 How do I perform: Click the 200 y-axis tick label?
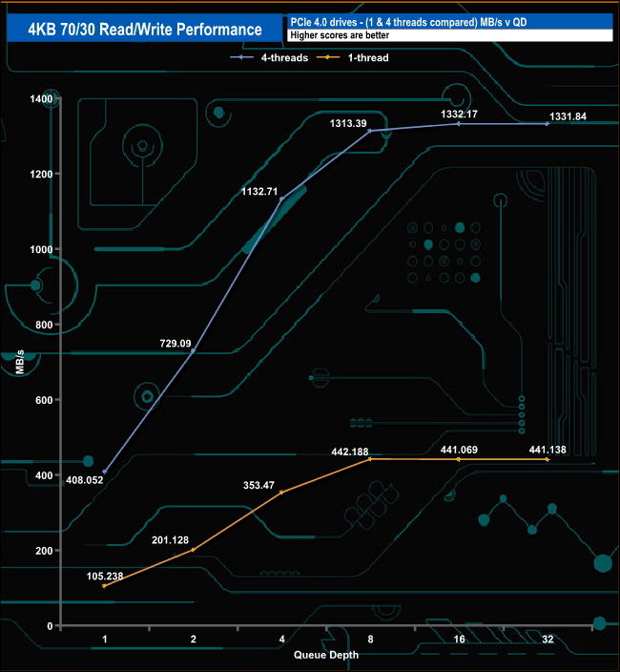(44, 551)
